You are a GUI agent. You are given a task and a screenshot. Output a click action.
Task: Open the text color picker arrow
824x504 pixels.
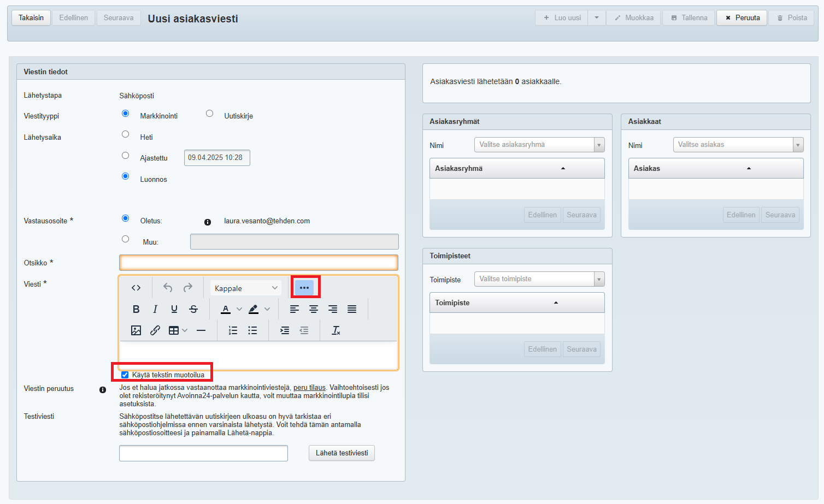239,309
